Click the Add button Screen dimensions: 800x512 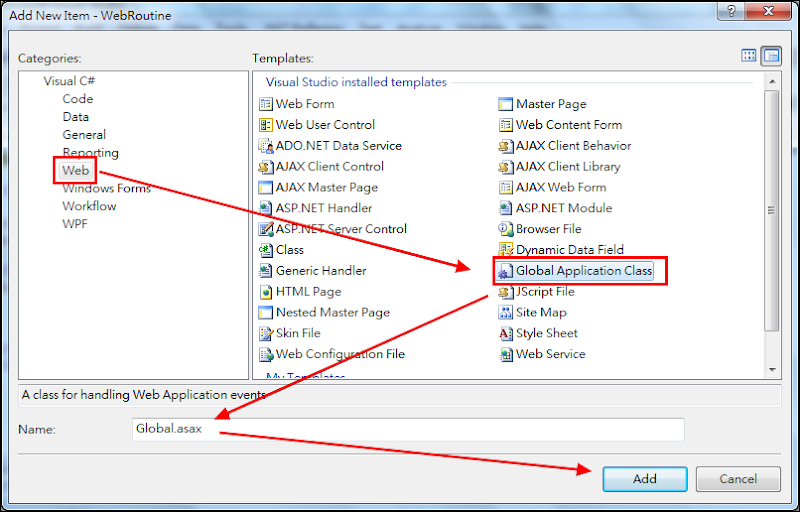(645, 479)
